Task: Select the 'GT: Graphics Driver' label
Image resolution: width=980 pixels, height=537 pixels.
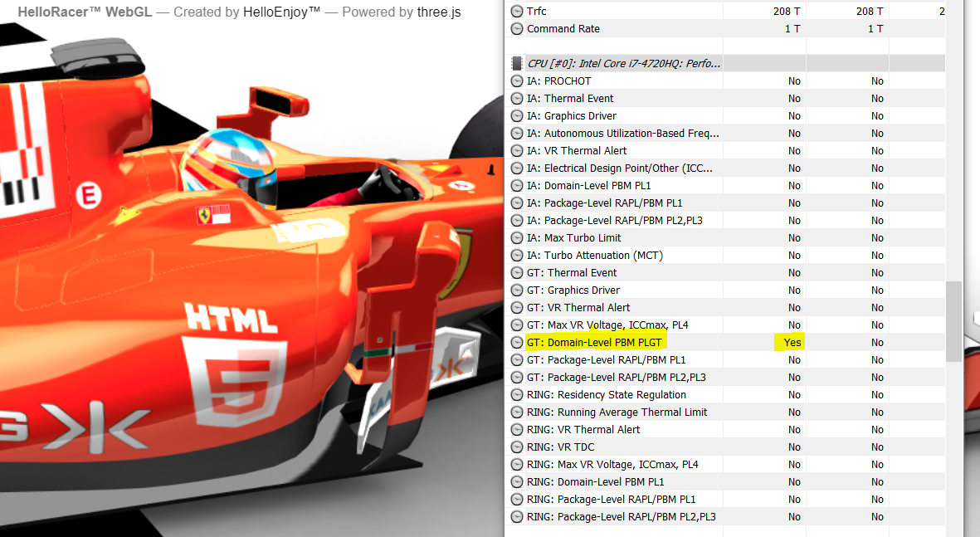Action: (x=573, y=290)
